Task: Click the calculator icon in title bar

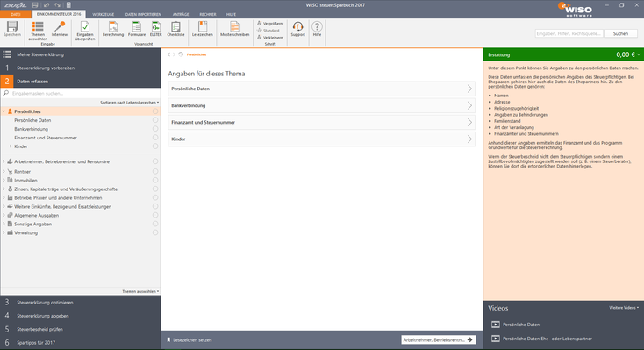Action: tap(68, 5)
